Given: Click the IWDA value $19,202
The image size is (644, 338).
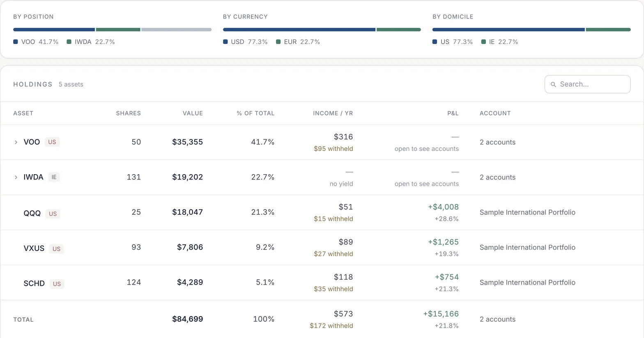Looking at the screenshot, I should (x=188, y=177).
